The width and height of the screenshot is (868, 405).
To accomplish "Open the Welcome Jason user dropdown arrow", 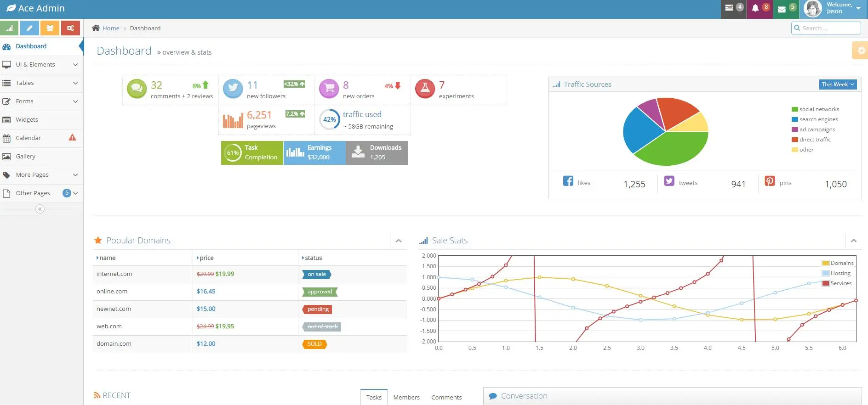I will coord(858,8).
